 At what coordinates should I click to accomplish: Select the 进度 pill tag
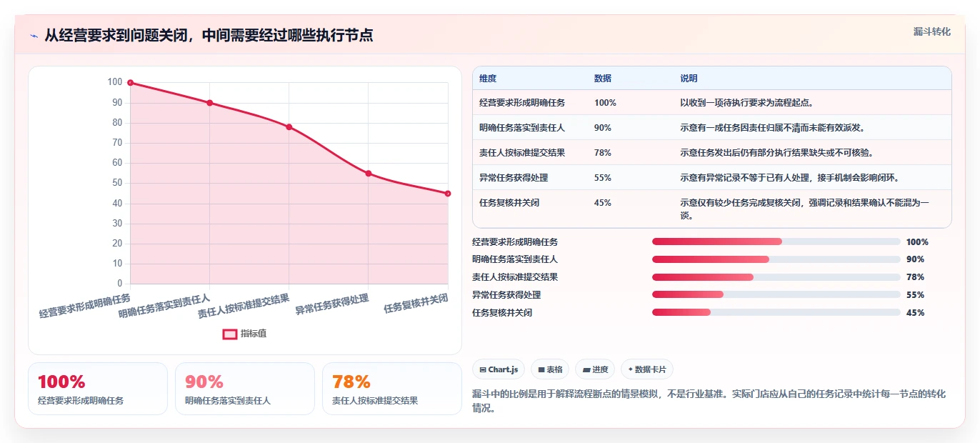[x=595, y=369]
